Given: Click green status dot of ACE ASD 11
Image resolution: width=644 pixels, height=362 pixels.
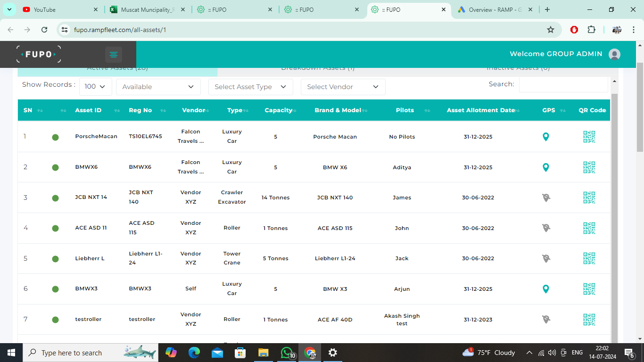Looking at the screenshot, I should pos(55,228).
